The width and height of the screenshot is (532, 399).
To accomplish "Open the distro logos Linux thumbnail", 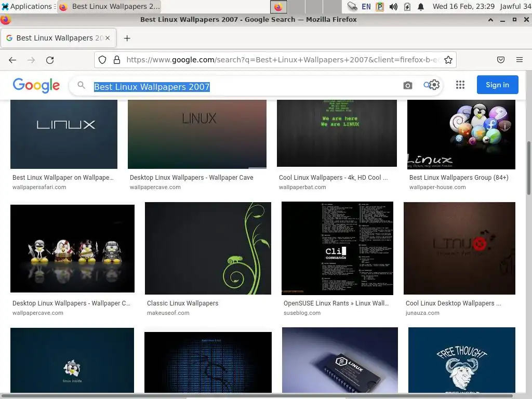I will pyautogui.click(x=461, y=135).
